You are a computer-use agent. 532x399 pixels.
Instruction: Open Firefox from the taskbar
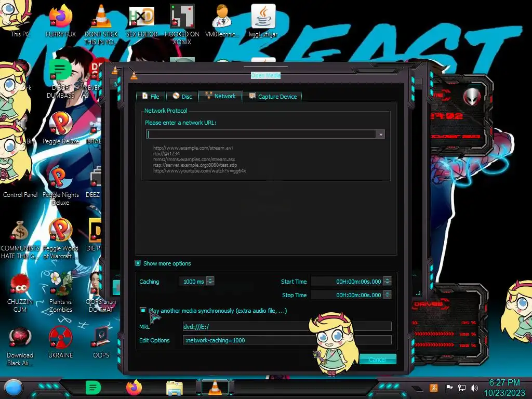[x=134, y=388]
